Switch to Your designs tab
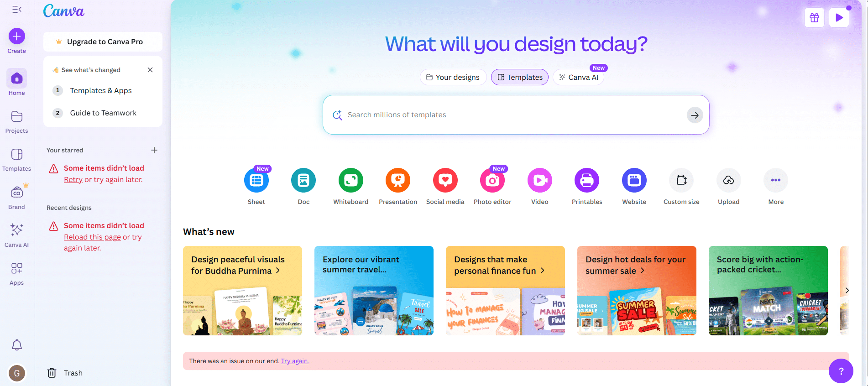Screen dimensions: 868x386 click(x=453, y=77)
